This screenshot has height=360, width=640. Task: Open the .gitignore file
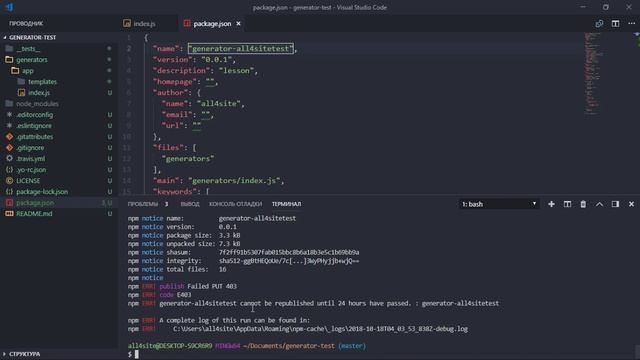[x=59, y=148]
